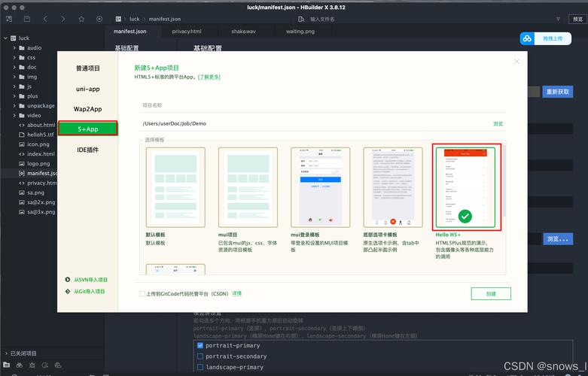Click the 浏览 link beside project path
The height and width of the screenshot is (376, 588).
[498, 124]
